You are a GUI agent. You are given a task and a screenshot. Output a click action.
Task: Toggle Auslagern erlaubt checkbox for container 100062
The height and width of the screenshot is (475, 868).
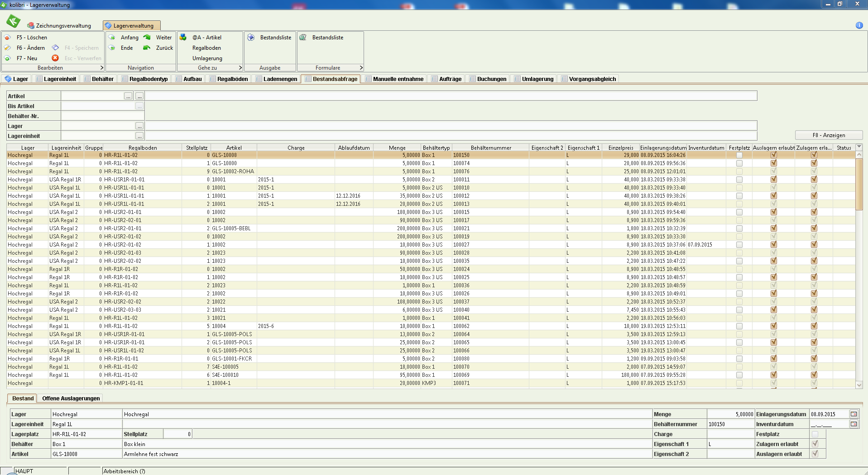coord(774,326)
